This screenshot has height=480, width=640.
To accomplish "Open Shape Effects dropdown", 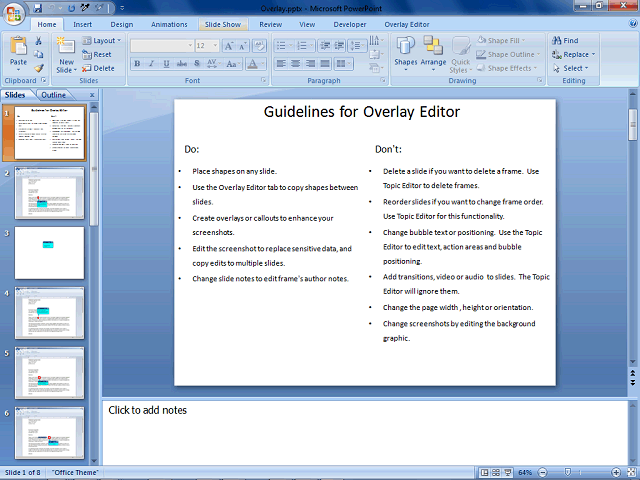I will coord(507,68).
